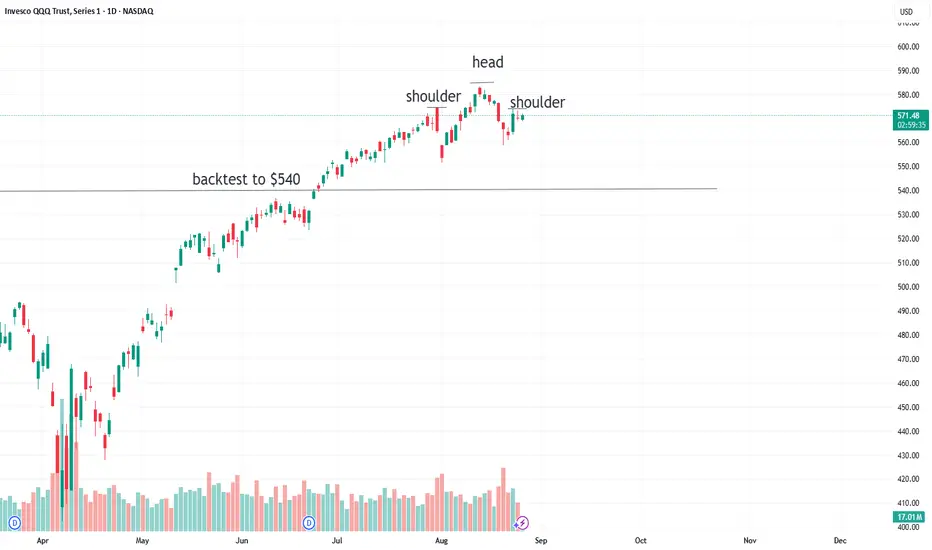This screenshot has width=932, height=550.
Task: Click the Oct label on time axis
Action: 640,540
